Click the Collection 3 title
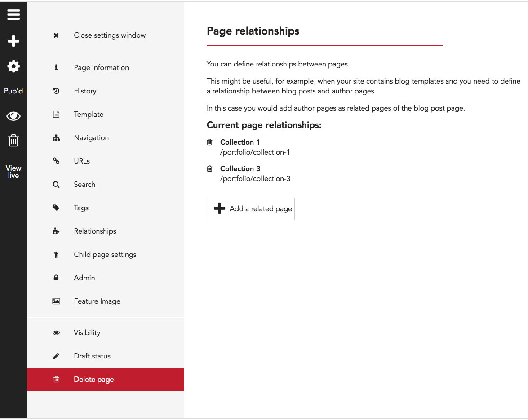Image resolution: width=528 pixels, height=420 pixels. 240,168
